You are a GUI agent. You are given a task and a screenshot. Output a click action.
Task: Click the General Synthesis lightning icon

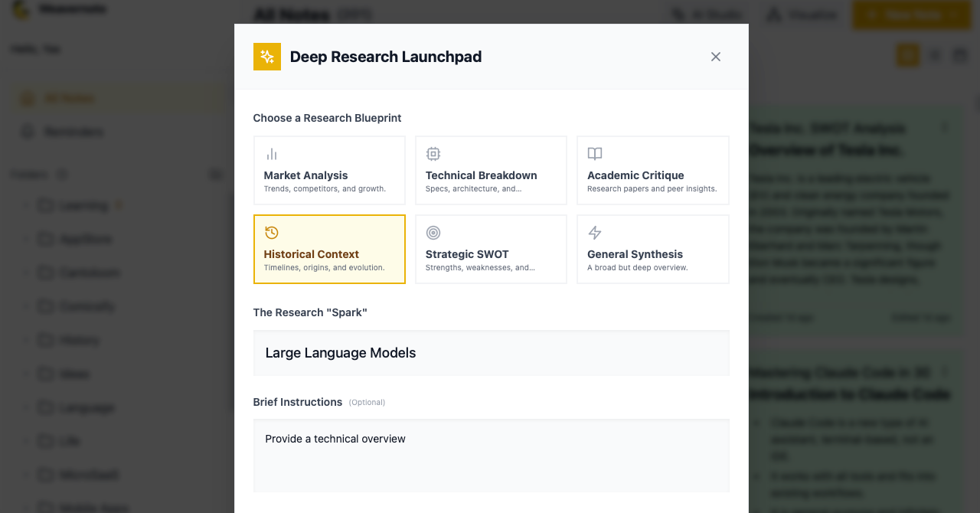pyautogui.click(x=595, y=233)
